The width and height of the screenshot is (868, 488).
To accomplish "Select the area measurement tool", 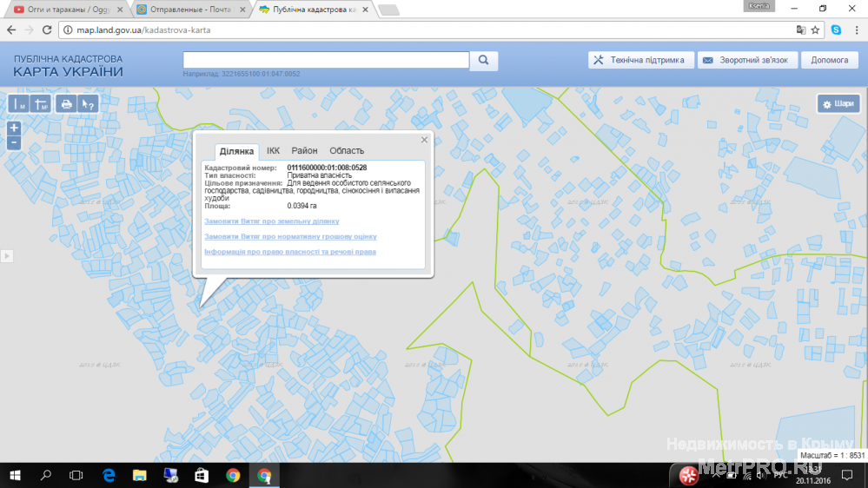I will pyautogui.click(x=41, y=103).
